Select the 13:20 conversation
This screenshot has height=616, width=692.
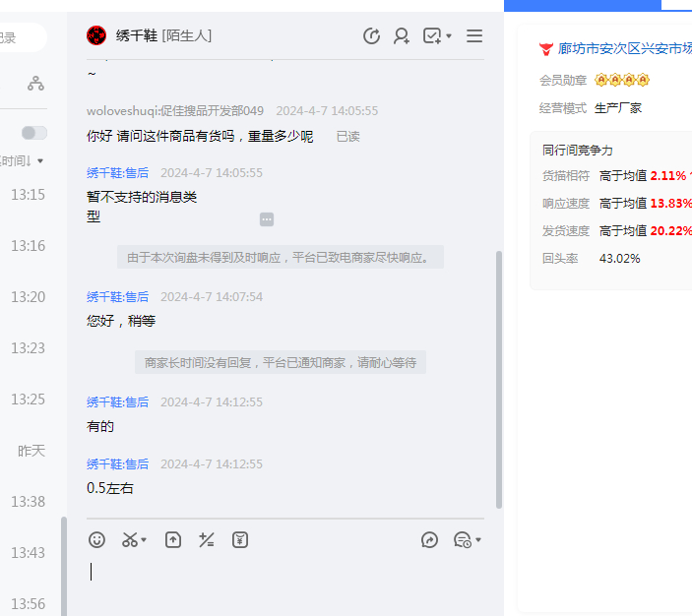(28, 297)
